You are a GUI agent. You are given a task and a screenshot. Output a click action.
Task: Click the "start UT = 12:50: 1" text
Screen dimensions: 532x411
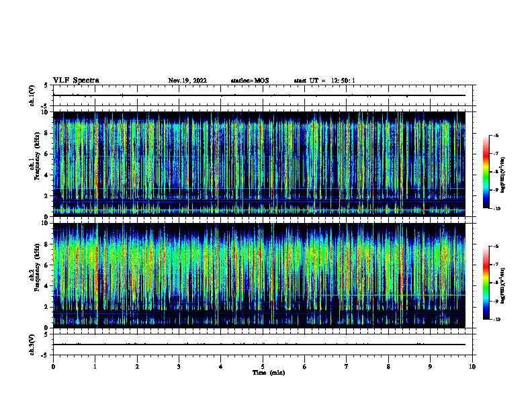pyautogui.click(x=324, y=81)
